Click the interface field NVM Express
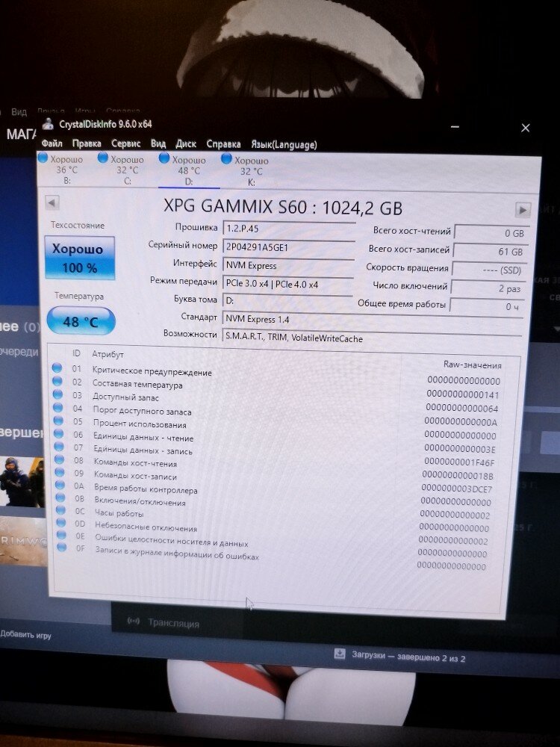 coord(287,265)
